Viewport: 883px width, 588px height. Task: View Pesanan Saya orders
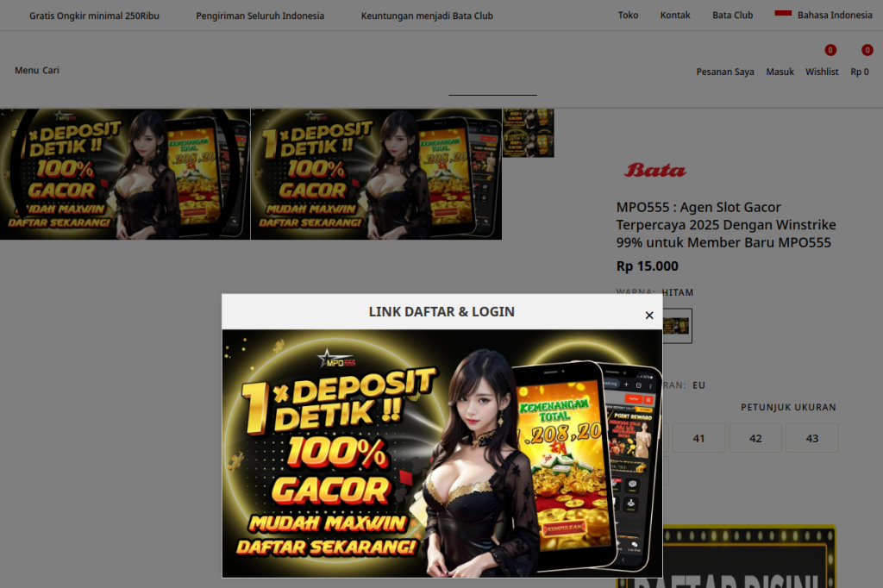click(x=724, y=72)
